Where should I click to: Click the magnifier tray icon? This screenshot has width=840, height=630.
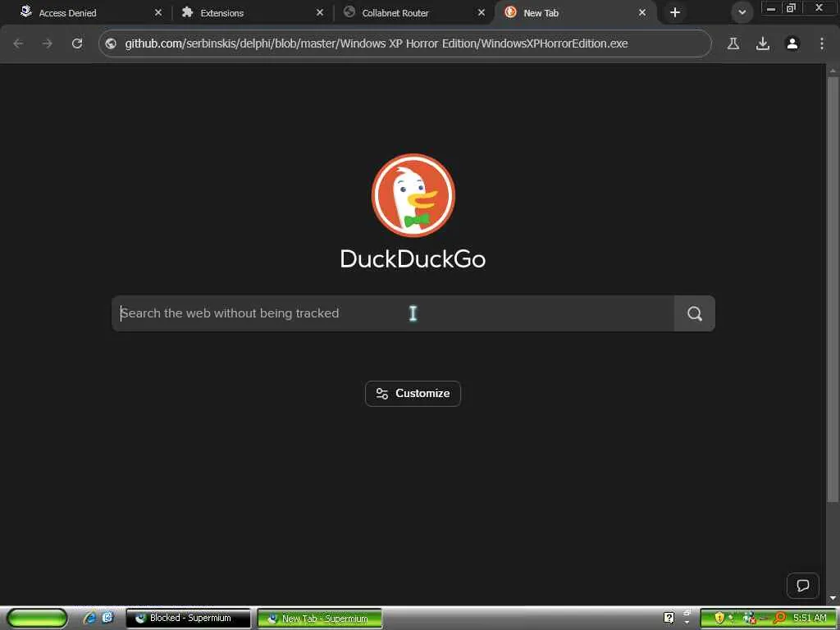pos(779,619)
